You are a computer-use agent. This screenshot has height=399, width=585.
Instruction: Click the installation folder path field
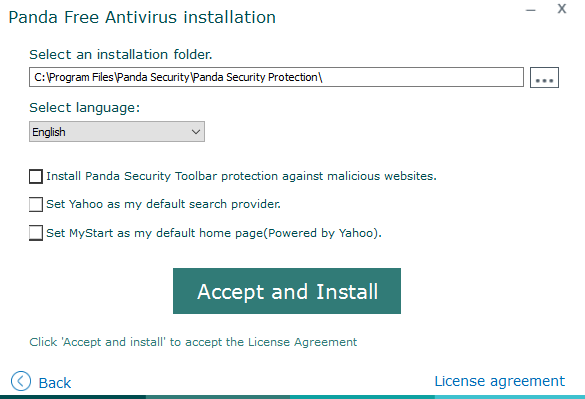click(276, 77)
